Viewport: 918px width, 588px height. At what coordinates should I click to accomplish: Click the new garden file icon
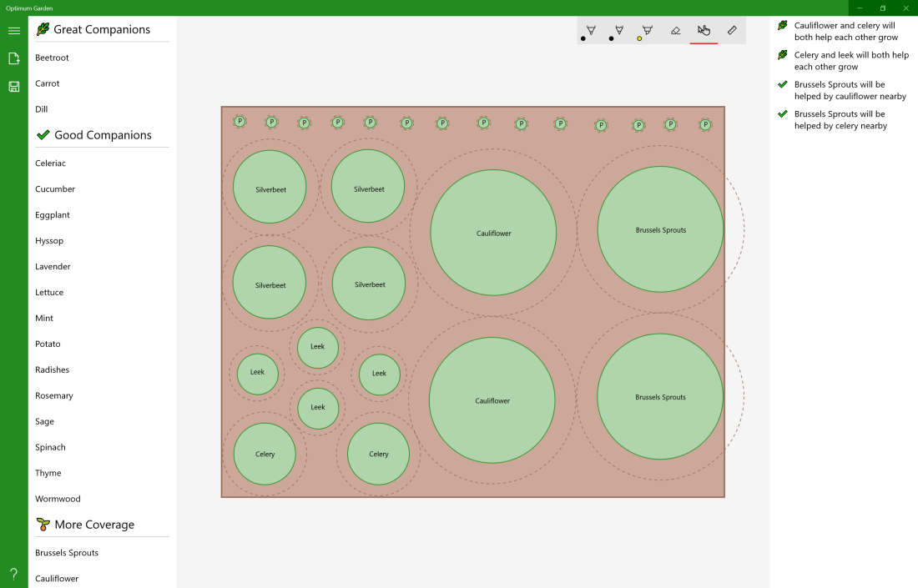click(x=14, y=58)
